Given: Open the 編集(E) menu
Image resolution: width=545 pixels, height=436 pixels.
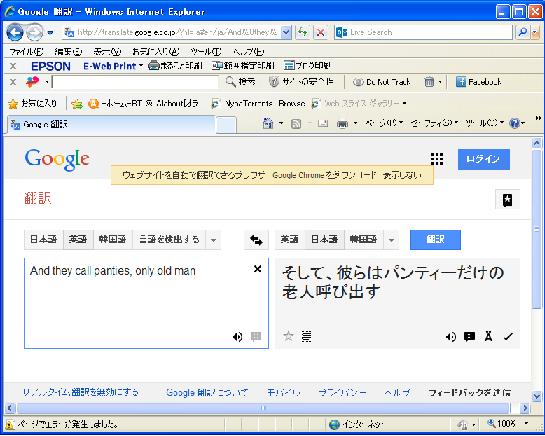Looking at the screenshot, I should pos(68,52).
